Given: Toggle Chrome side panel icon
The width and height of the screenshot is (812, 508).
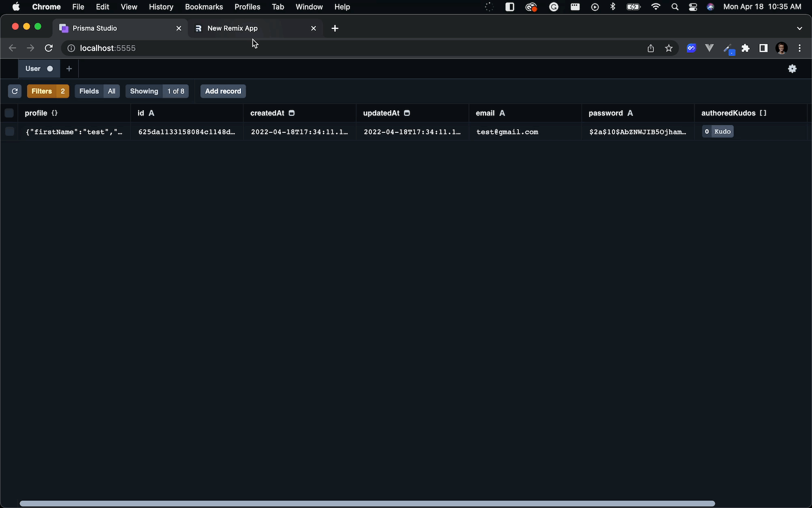Looking at the screenshot, I should coord(763,48).
